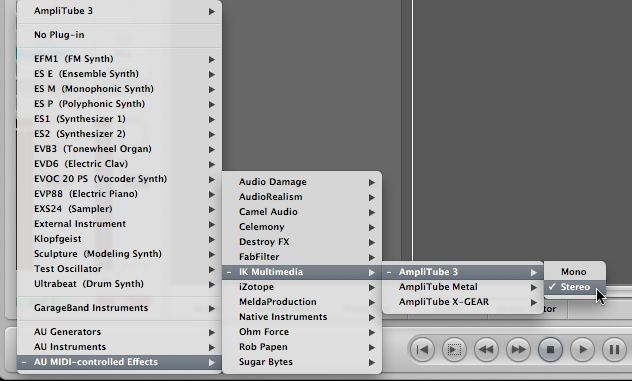Open the Klopfgeist submenu
The width and height of the screenshot is (632, 381).
[119, 239]
